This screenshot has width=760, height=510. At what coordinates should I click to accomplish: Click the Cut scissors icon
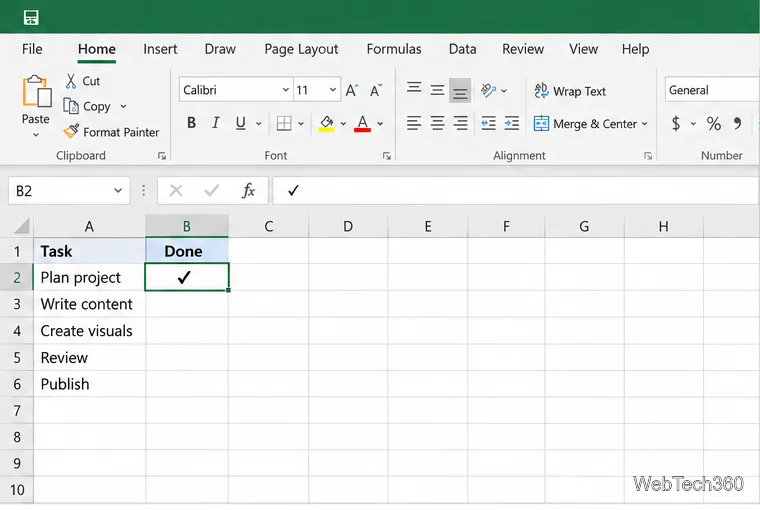(71, 81)
